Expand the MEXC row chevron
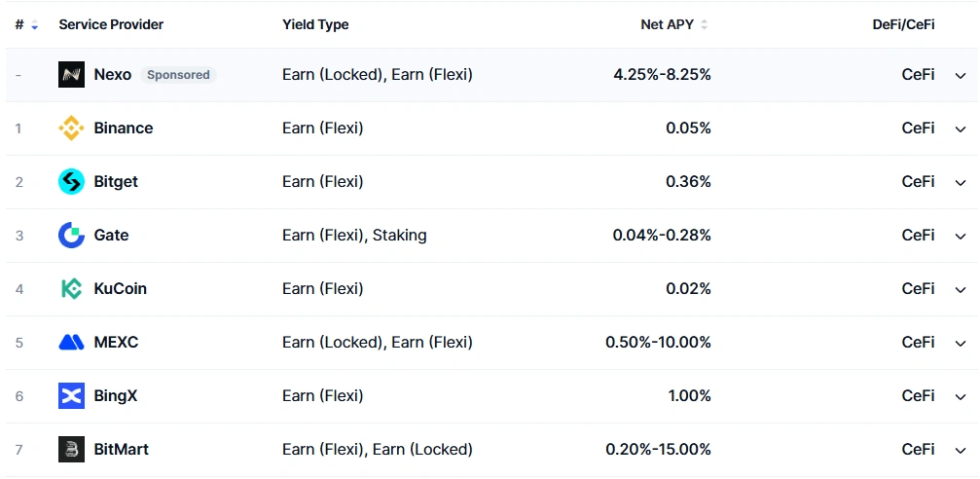Screen dimensions: 980x479 (x=961, y=344)
